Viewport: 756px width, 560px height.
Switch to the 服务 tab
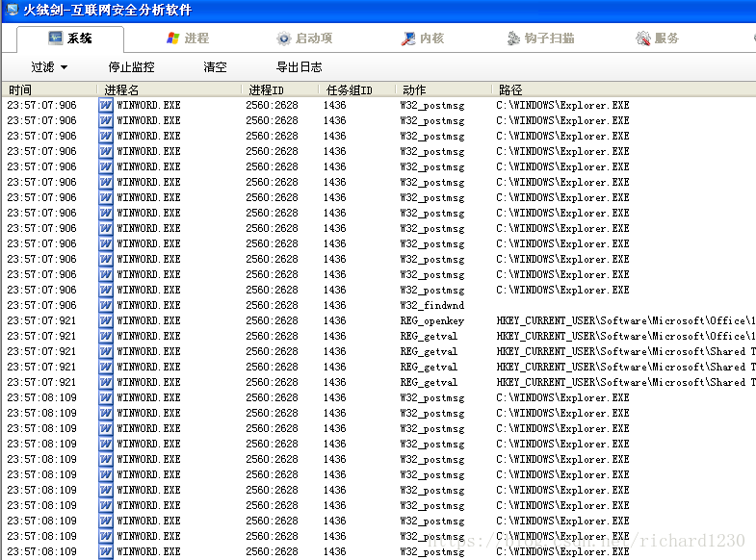tap(657, 38)
